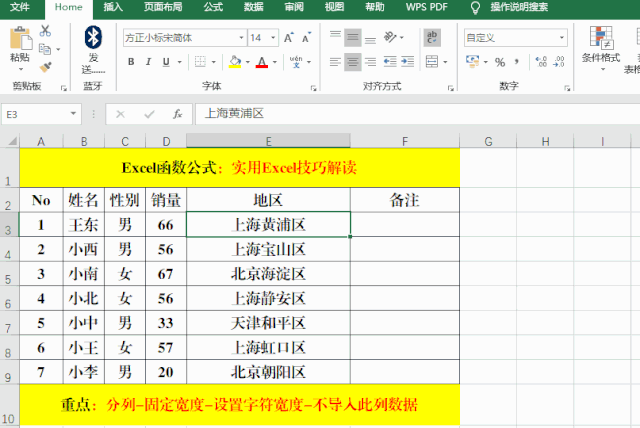Click decrease indent icon
Viewport: 640px width, 428px height.
pyautogui.click(x=390, y=62)
